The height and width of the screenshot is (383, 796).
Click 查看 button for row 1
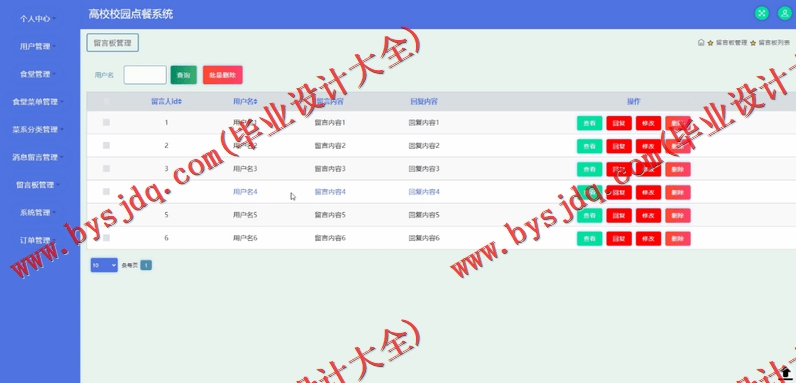click(589, 123)
